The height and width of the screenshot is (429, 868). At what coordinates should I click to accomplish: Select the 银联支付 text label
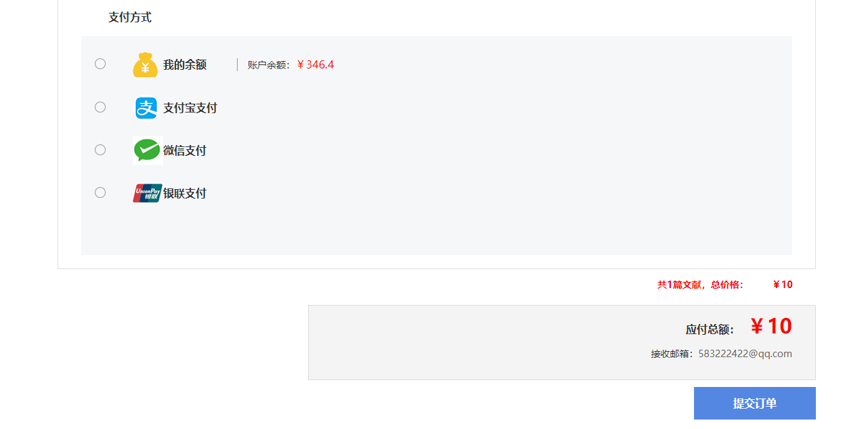pos(185,193)
